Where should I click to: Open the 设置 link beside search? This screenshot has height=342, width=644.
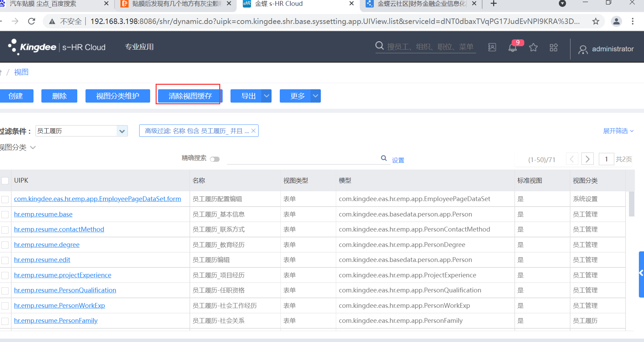click(398, 160)
